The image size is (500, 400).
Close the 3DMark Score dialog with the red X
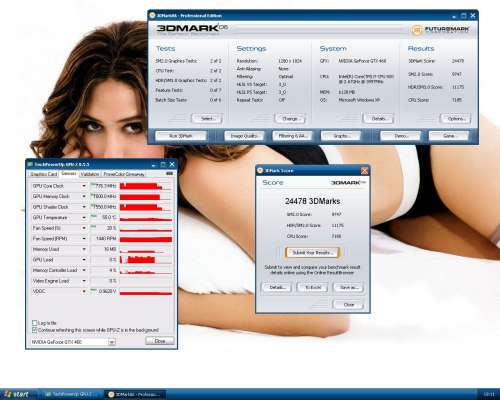coord(364,171)
